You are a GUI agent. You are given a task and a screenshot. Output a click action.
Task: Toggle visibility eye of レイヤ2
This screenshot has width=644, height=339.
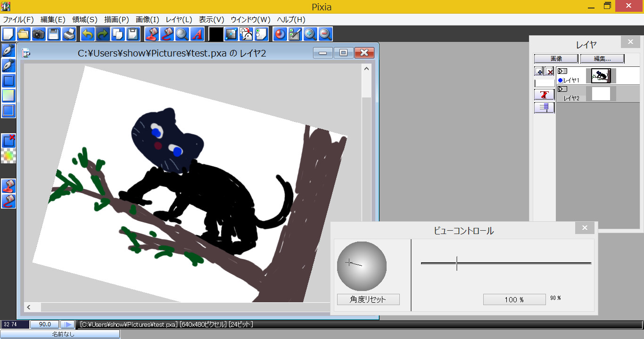tap(562, 89)
